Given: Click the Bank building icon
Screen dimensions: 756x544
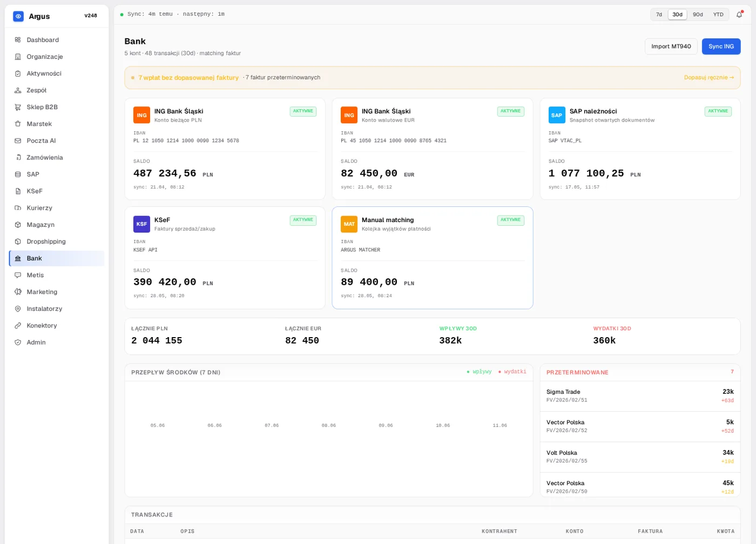Looking at the screenshot, I should (18, 258).
